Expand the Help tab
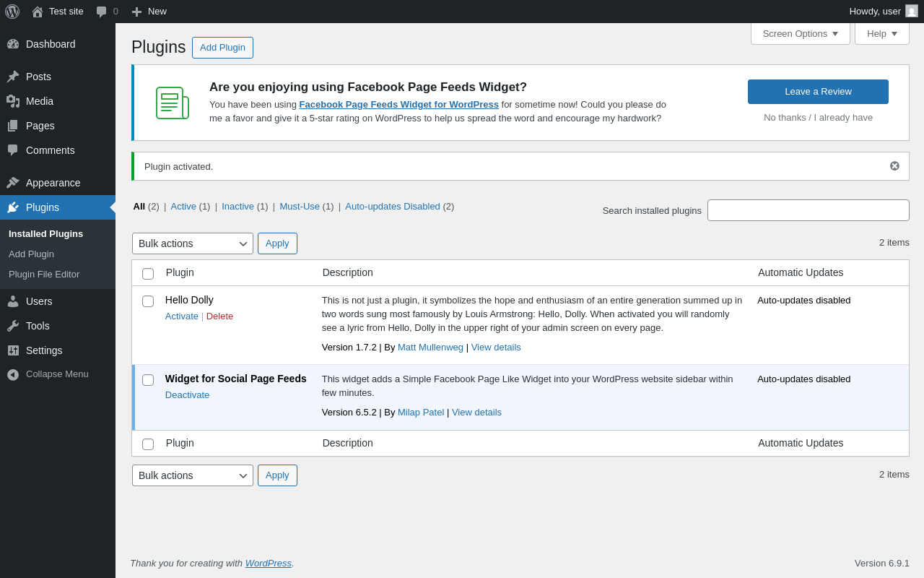The image size is (924, 578). 881,33
